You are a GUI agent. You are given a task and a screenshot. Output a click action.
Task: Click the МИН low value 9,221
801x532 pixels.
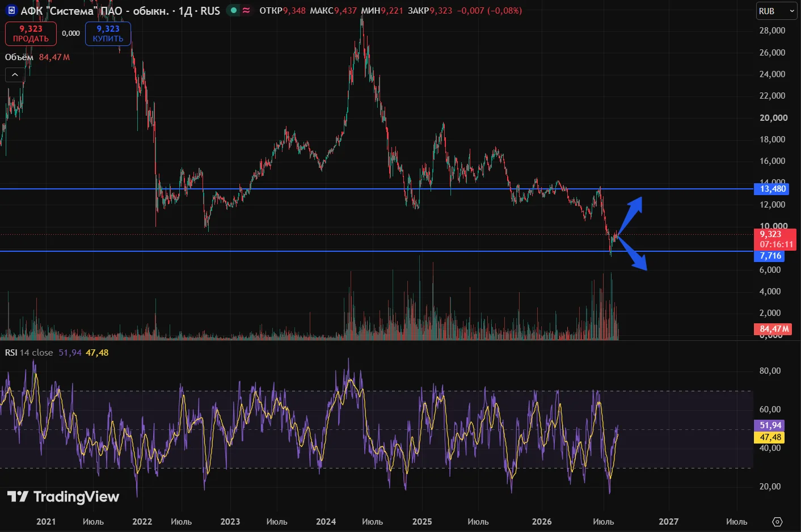[x=392, y=11]
